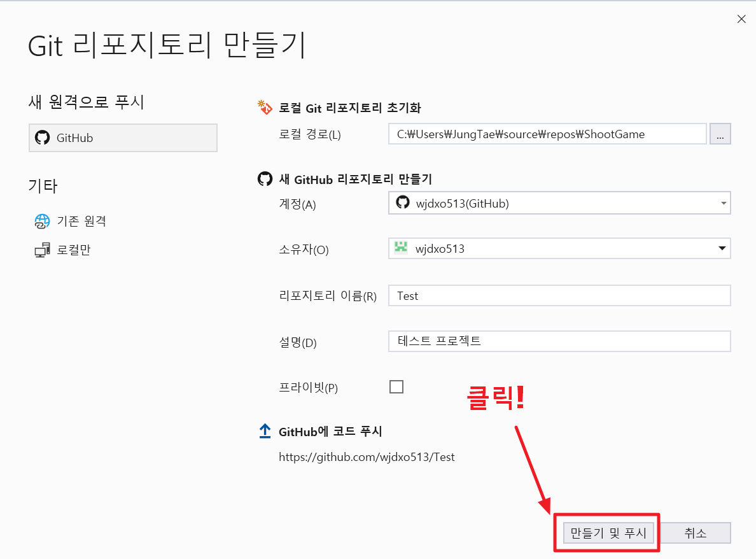Screen dimensions: 756x559
Task: Open the 계정 account dropdown
Action: [724, 202]
